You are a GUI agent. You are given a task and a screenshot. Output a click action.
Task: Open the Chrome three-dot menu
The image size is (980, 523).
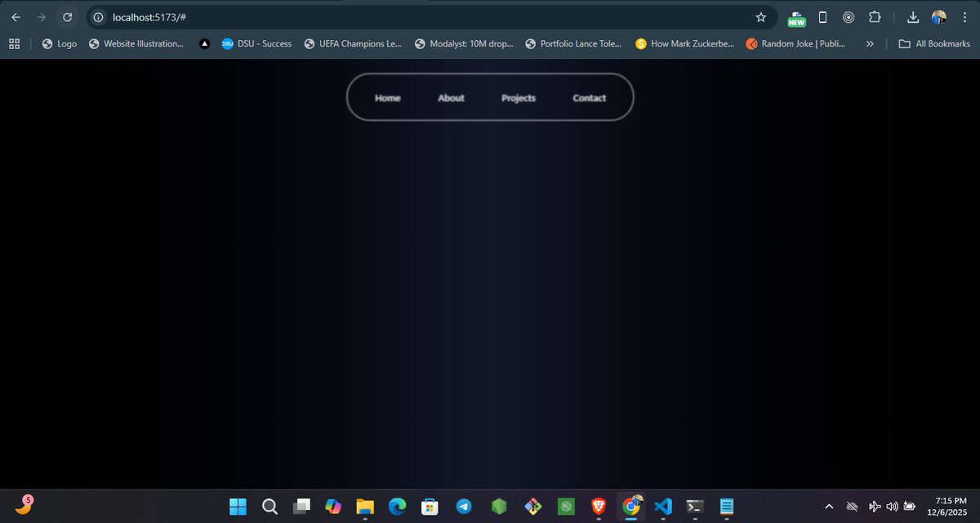[965, 16]
